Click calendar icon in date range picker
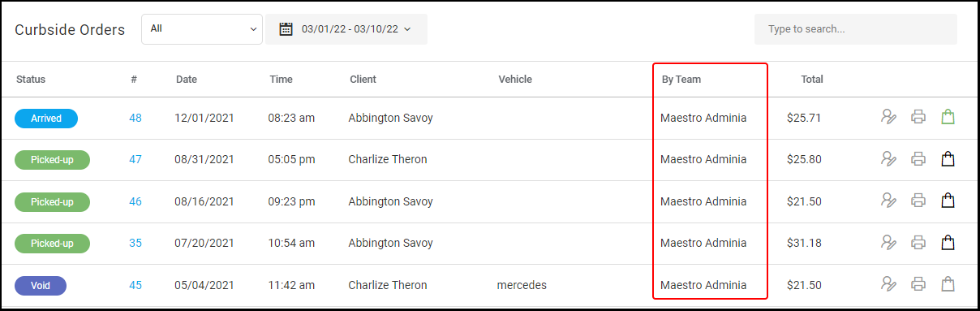Screen dimensions: 980x311 coord(286,29)
